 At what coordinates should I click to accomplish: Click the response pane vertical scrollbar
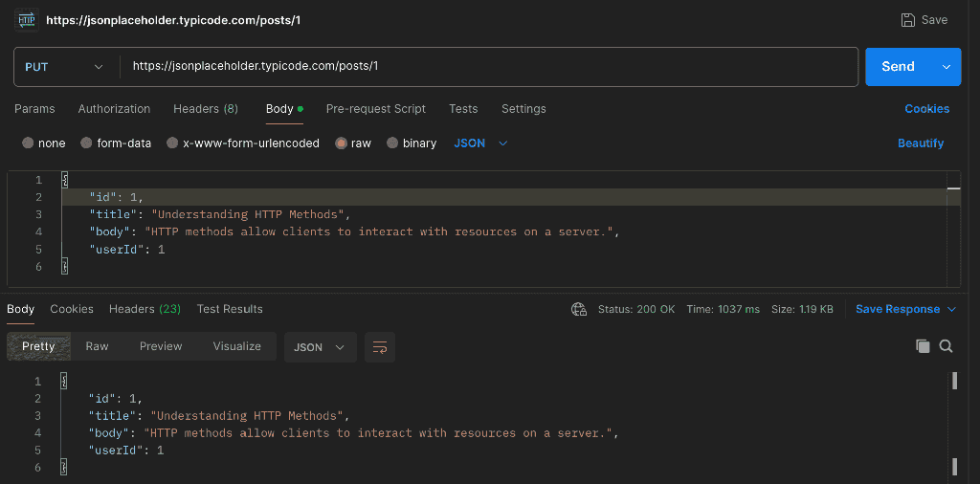(954, 425)
